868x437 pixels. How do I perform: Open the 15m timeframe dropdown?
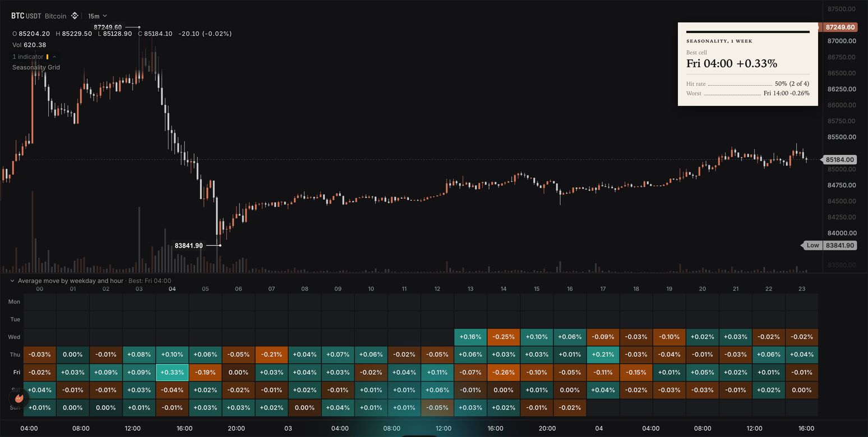98,16
